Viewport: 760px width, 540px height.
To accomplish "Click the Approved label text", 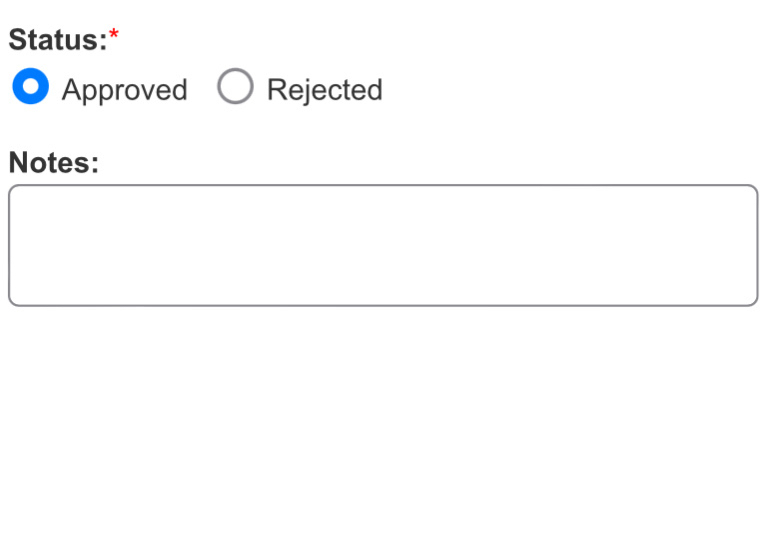I will 124,90.
